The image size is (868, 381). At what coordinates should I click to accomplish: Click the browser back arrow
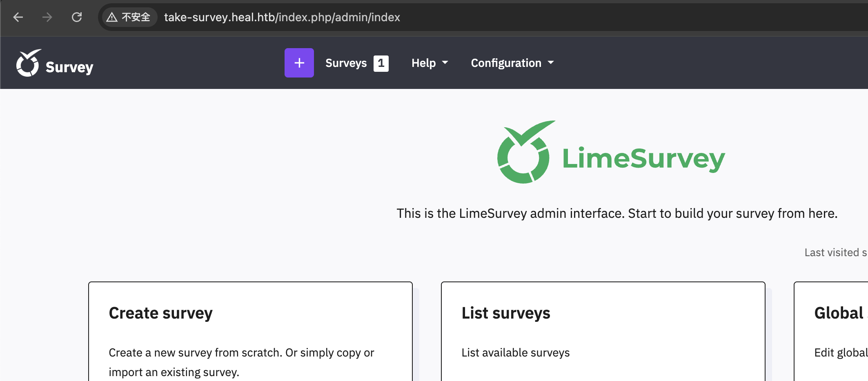[18, 17]
